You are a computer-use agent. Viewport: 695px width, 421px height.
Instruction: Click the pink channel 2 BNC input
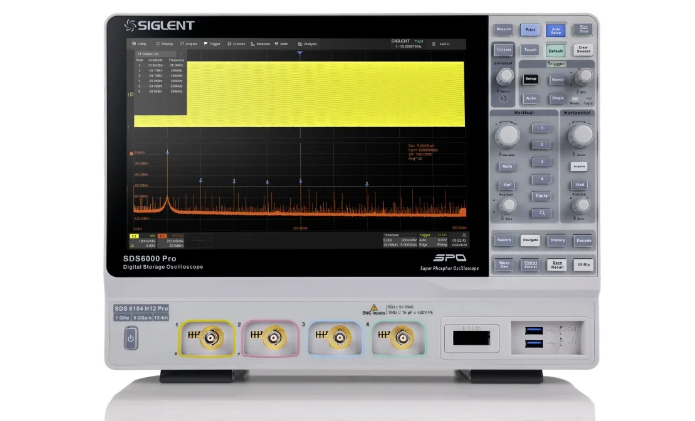click(273, 338)
